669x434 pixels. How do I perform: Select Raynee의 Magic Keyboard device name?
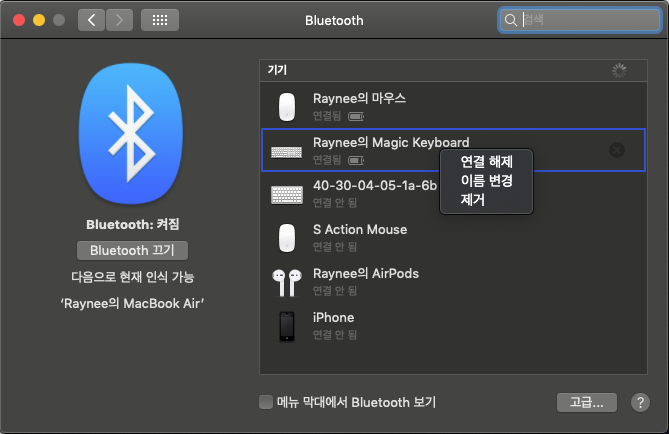click(x=391, y=142)
